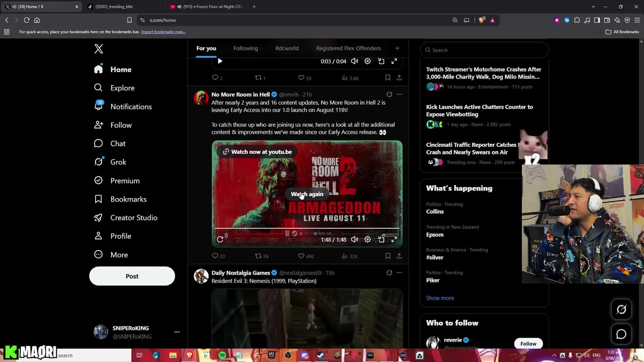Open Brave Wallet icon in toolbar

point(607,20)
